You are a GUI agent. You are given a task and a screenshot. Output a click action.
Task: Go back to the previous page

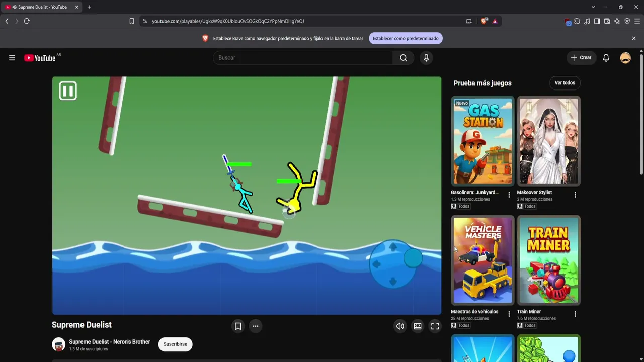tap(7, 21)
